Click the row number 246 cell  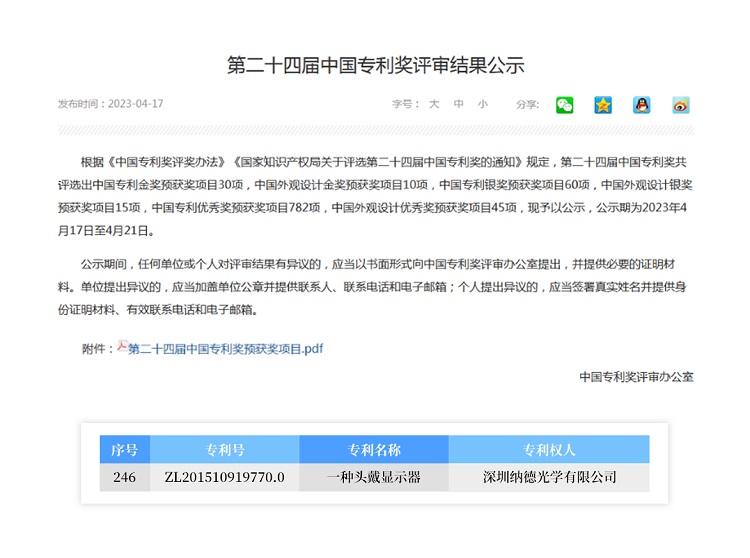tap(125, 478)
